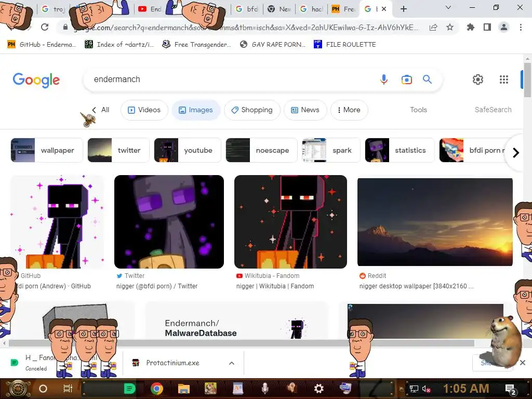This screenshot has width=532, height=399.
Task: Open the Protactinium.exe download item
Action: pos(173,363)
